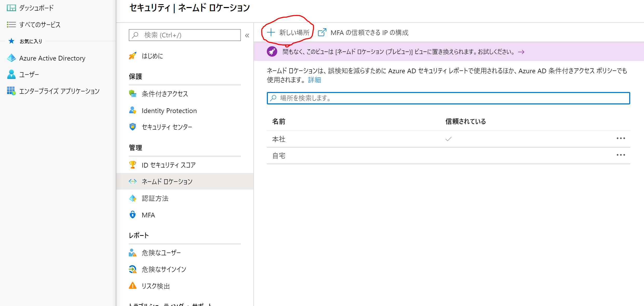Open more options for 自宅 row
The image size is (644, 306).
621,155
